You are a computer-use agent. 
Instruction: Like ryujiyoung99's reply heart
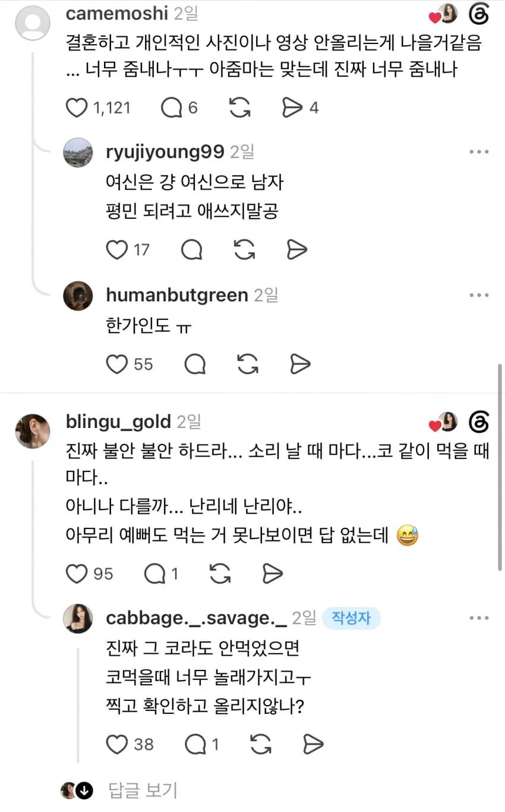(x=116, y=250)
